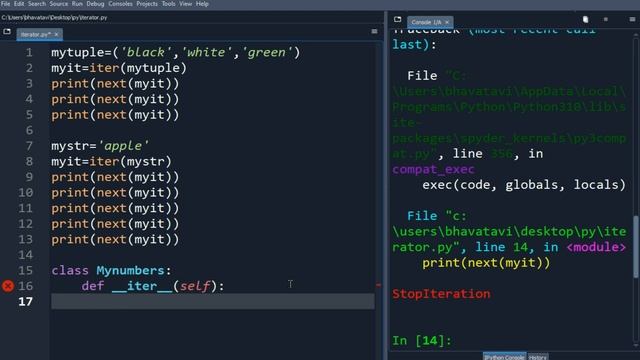Click the red error stripe in editor scrollbar
The width and height of the screenshot is (640, 360).
[378, 285]
